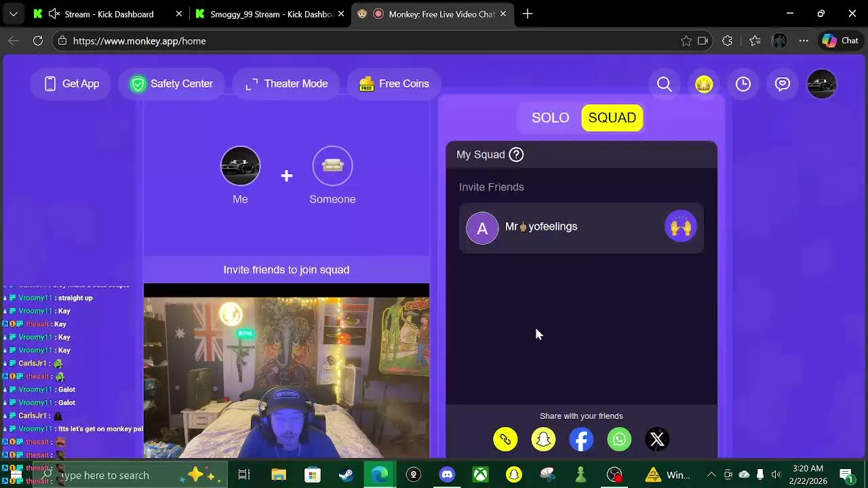868x488 pixels.
Task: Open the history clock icon
Action: pyautogui.click(x=743, y=84)
